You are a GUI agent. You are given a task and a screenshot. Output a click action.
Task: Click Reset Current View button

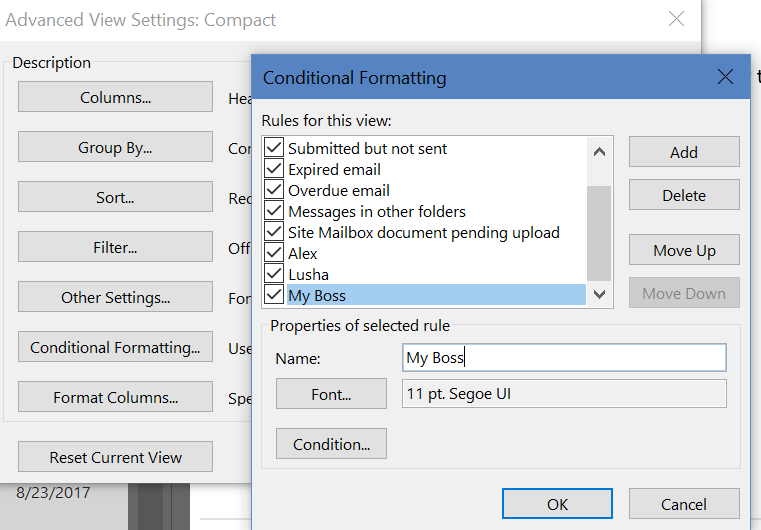[115, 457]
